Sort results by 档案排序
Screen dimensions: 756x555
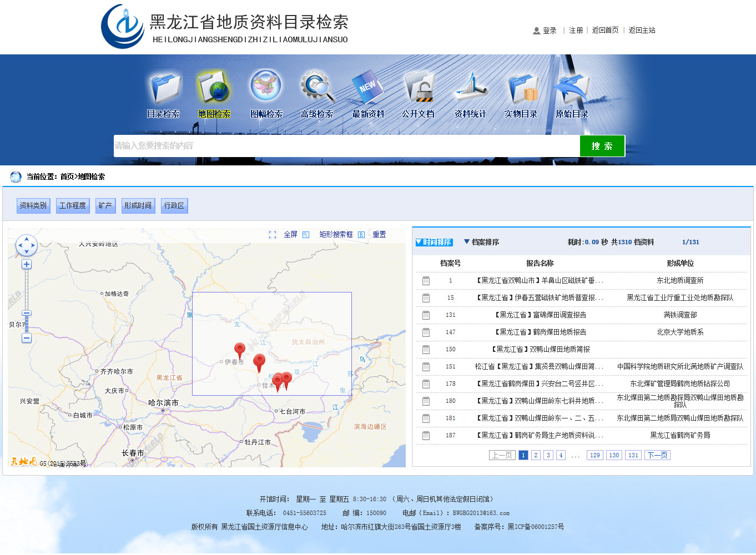pyautogui.click(x=482, y=243)
